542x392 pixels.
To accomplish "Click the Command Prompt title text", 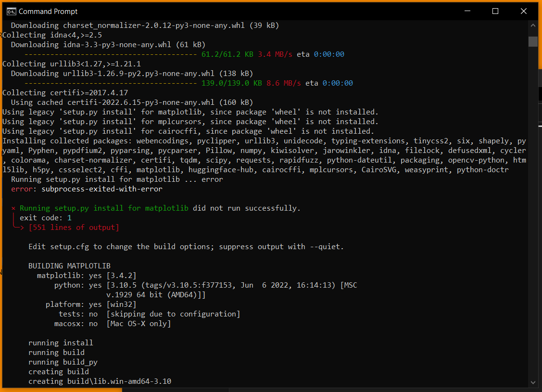I will click(48, 12).
